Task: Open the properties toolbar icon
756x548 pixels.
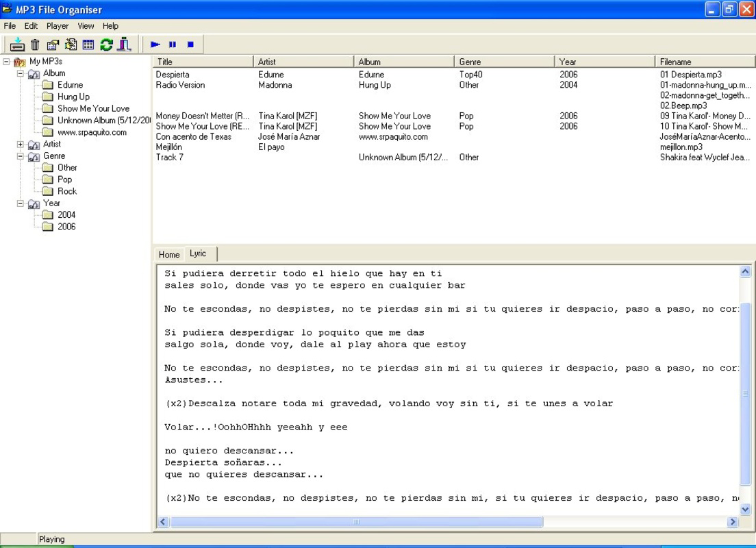Action: point(53,45)
